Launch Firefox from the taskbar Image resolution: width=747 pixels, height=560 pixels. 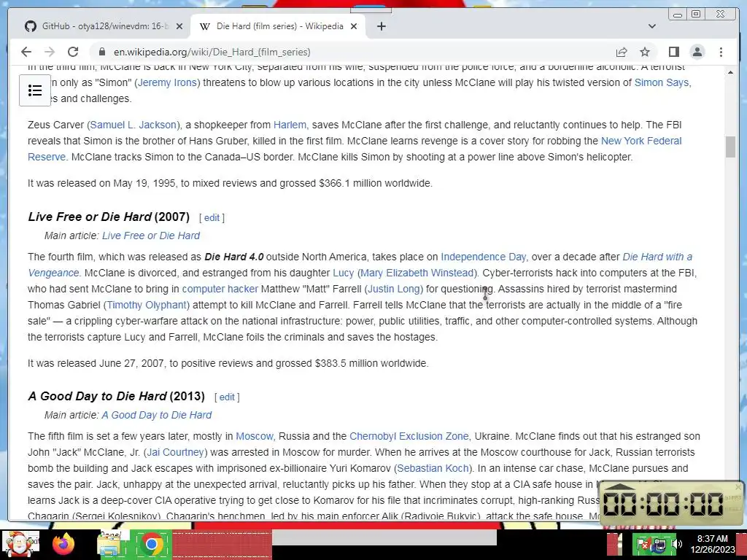[63, 542]
